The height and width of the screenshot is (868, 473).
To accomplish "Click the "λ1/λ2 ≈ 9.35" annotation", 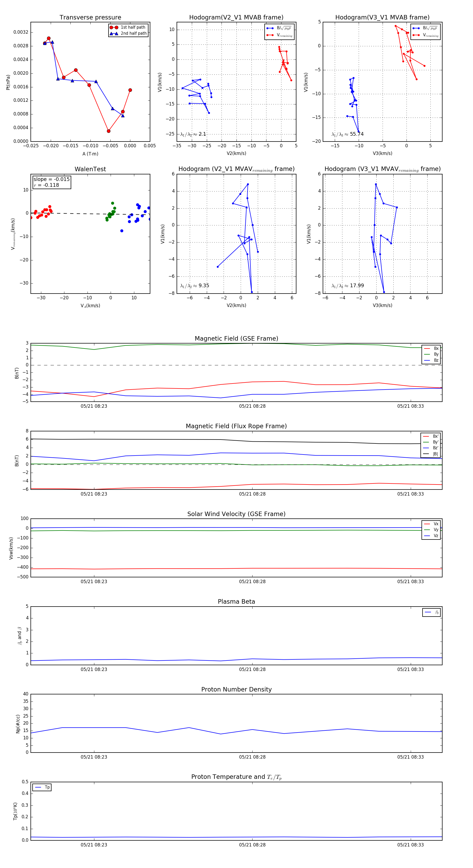I will pos(194,286).
